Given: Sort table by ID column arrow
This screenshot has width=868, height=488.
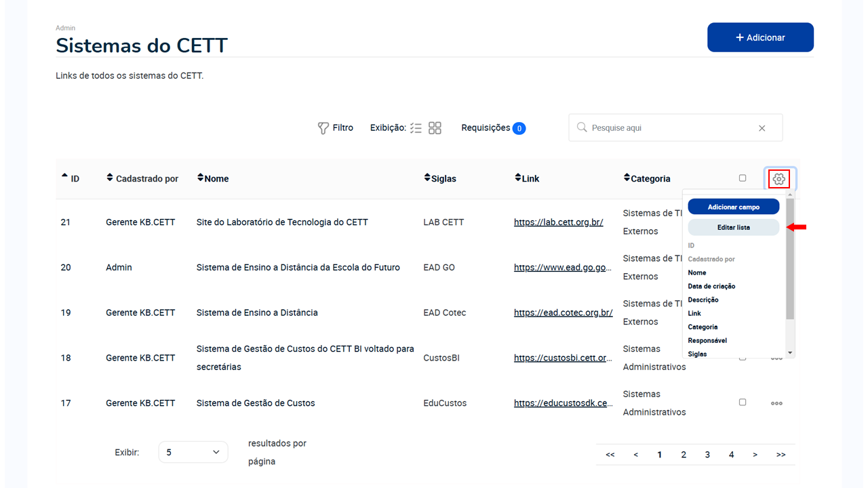Looking at the screenshot, I should pyautogui.click(x=65, y=177).
